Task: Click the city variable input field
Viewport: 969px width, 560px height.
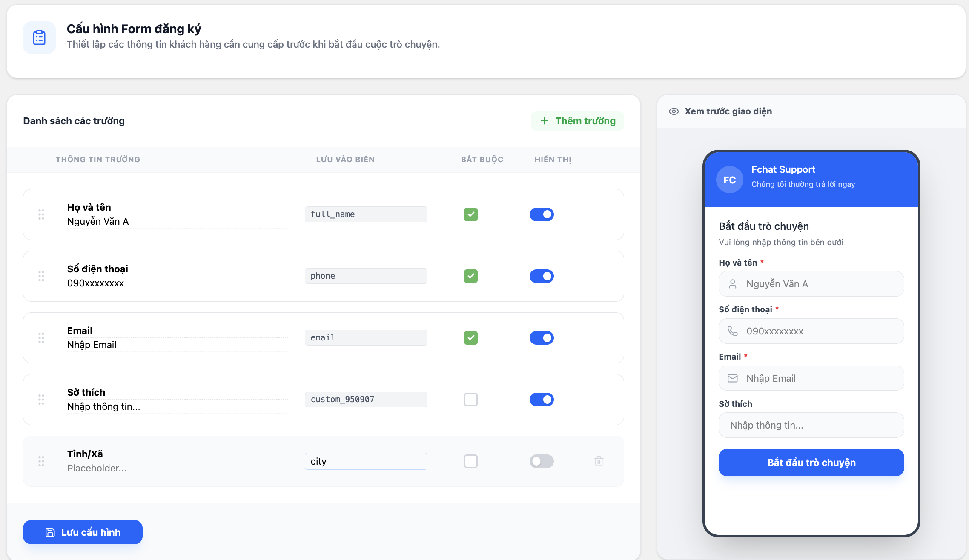Action: tap(366, 461)
